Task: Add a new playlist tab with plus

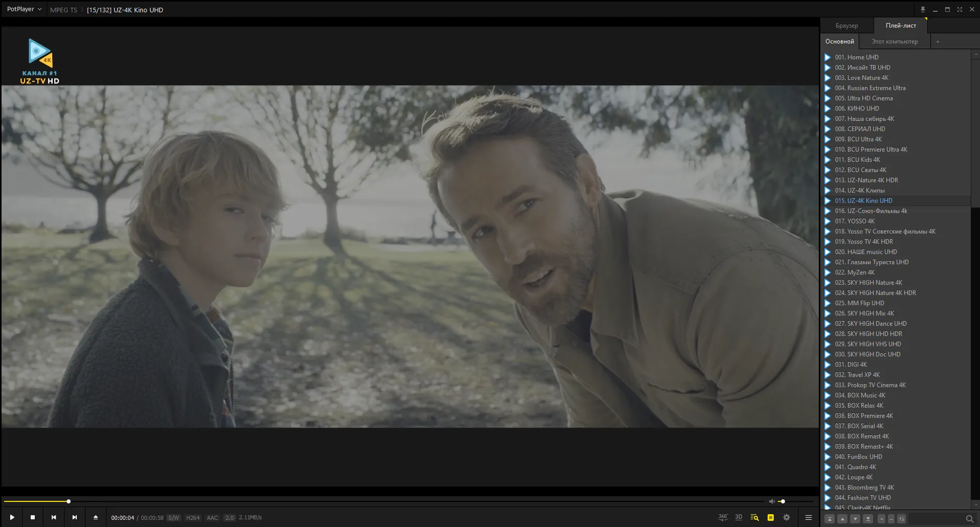Action: pyautogui.click(x=938, y=41)
